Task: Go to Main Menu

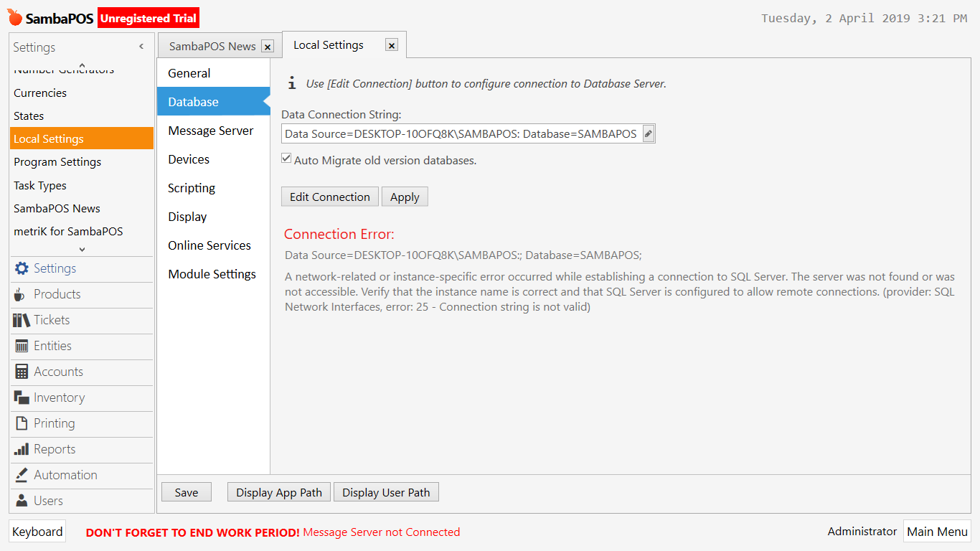Action: 937,532
